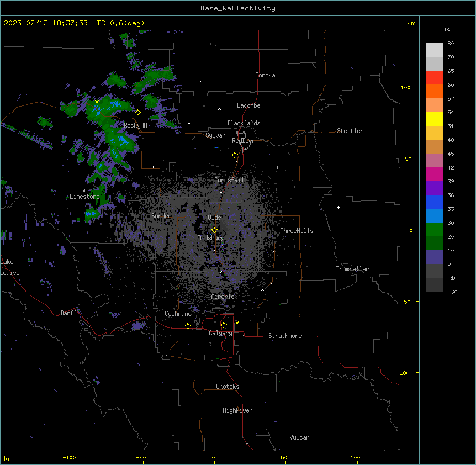
Task: Click the Drumheller city label
Action: tap(352, 269)
